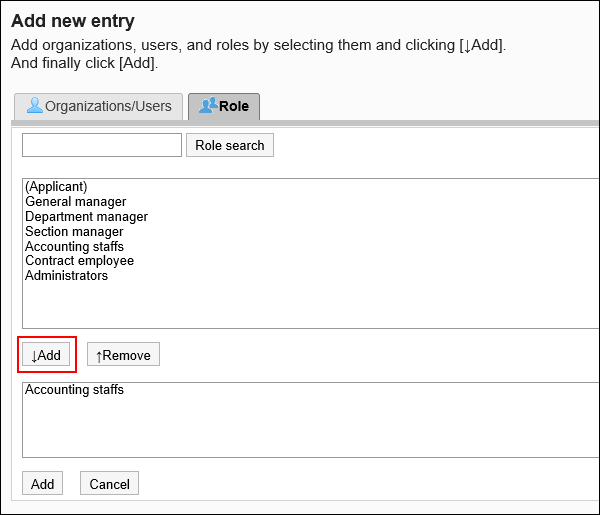Click the final Add button beside Cancel
The height and width of the screenshot is (515, 600).
point(42,483)
